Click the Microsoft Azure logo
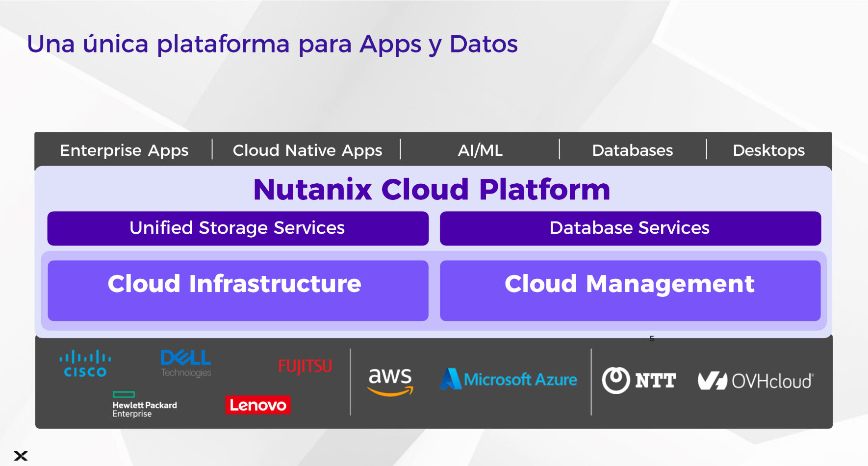 (509, 379)
